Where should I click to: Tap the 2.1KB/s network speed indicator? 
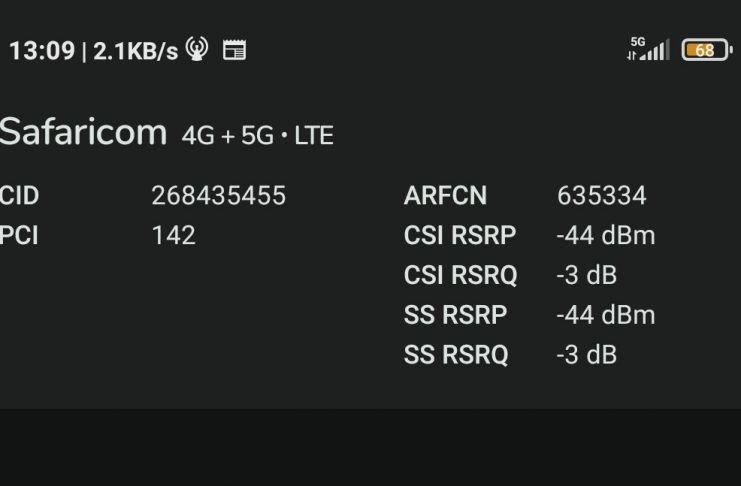[x=136, y=51]
